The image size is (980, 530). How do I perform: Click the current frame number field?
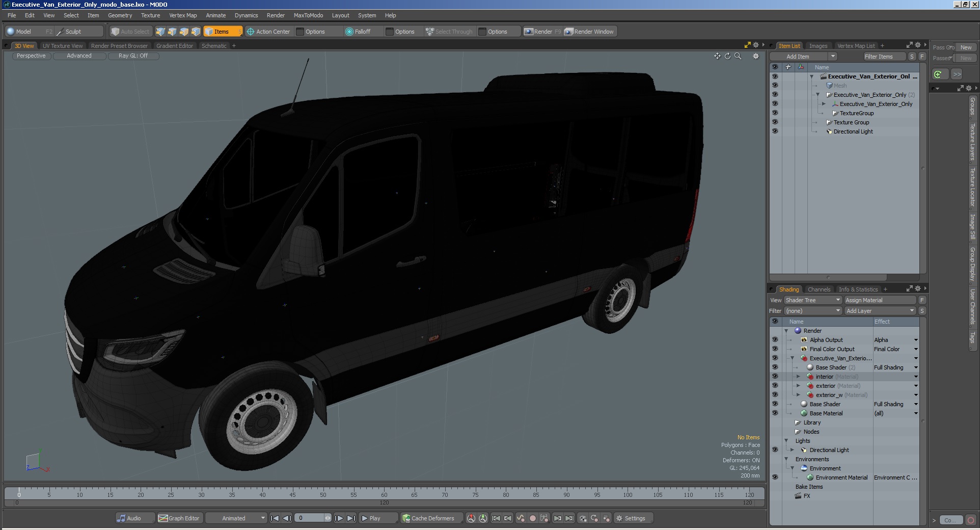click(x=310, y=518)
